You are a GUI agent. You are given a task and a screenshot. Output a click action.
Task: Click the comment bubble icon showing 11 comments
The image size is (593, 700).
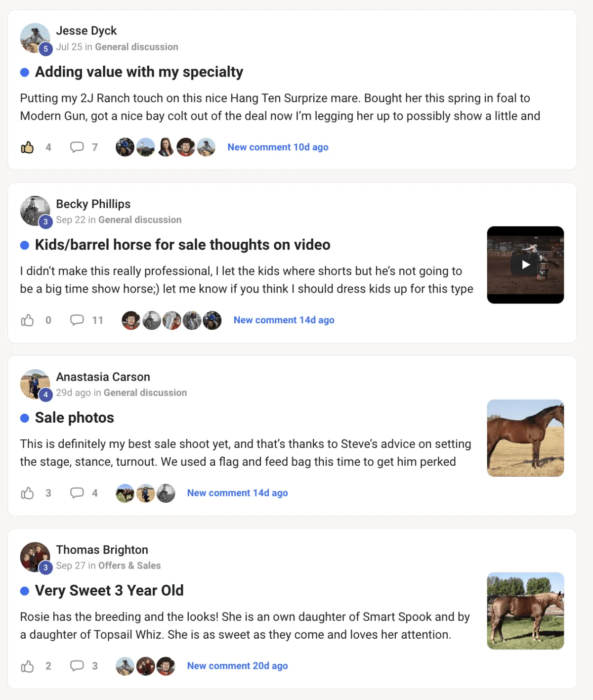pyautogui.click(x=77, y=320)
